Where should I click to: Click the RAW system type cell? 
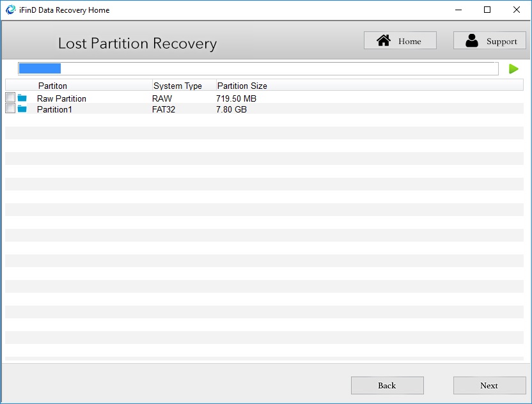click(162, 98)
